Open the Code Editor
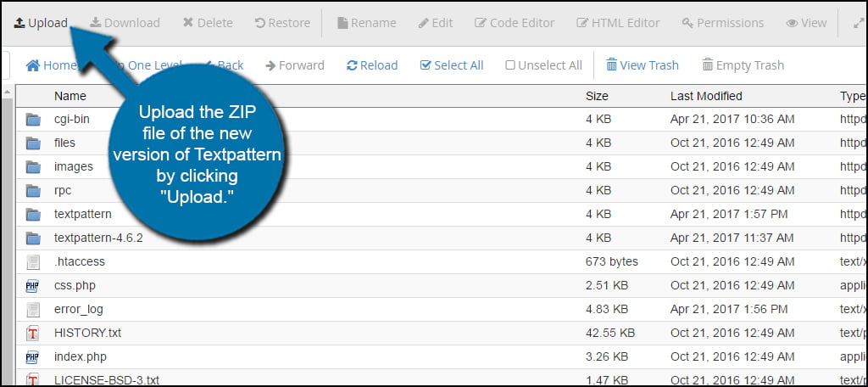 coord(515,23)
